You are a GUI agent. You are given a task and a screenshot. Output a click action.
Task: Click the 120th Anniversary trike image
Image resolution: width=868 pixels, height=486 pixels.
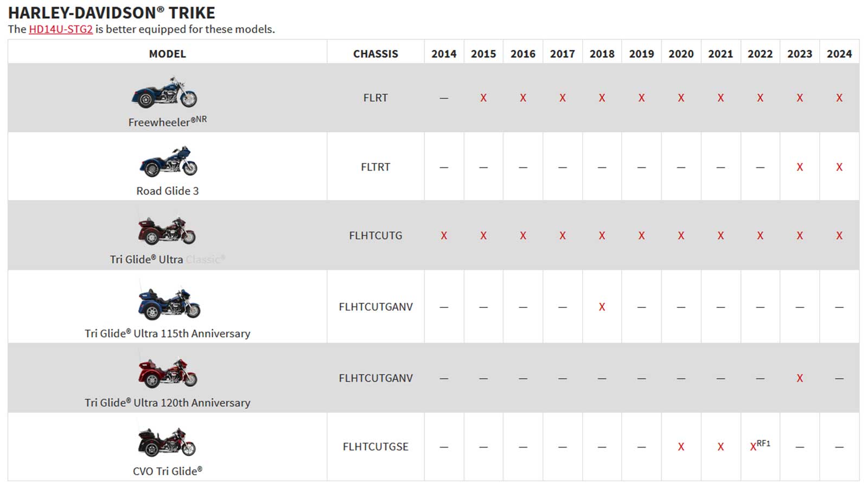click(168, 373)
